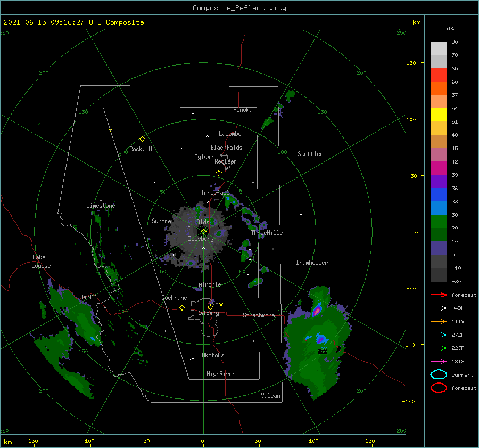Screen dimensions: 479x448
Task: Select the magenta 42 dBZ color swatch
Action: tap(439, 168)
